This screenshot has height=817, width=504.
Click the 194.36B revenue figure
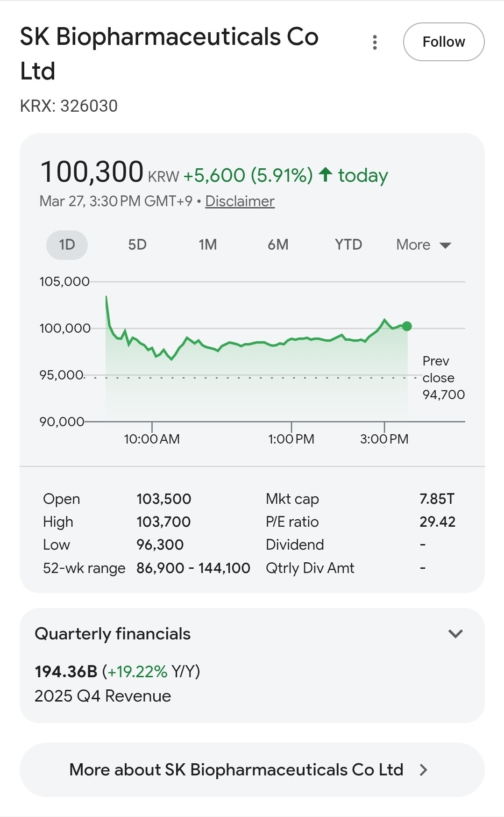[66, 672]
